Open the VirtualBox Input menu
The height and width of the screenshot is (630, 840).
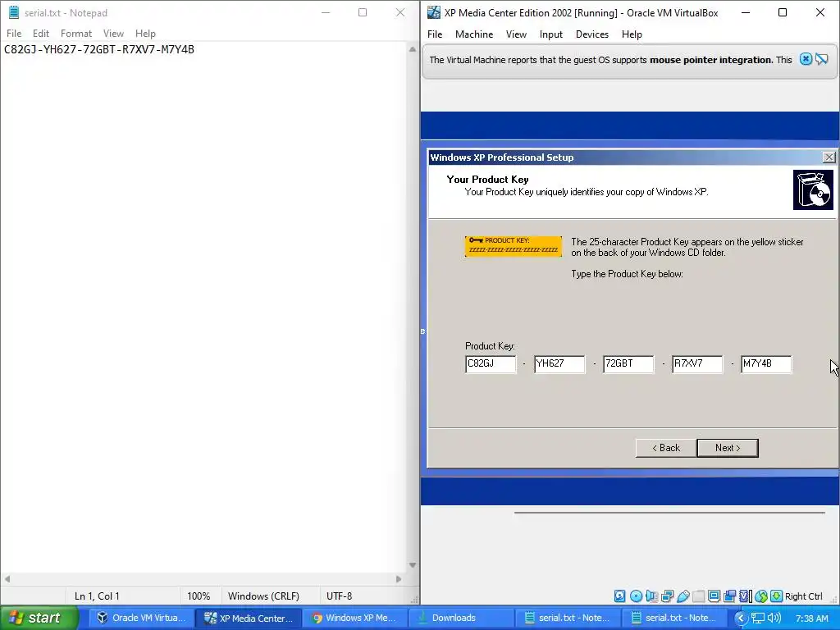pyautogui.click(x=550, y=34)
